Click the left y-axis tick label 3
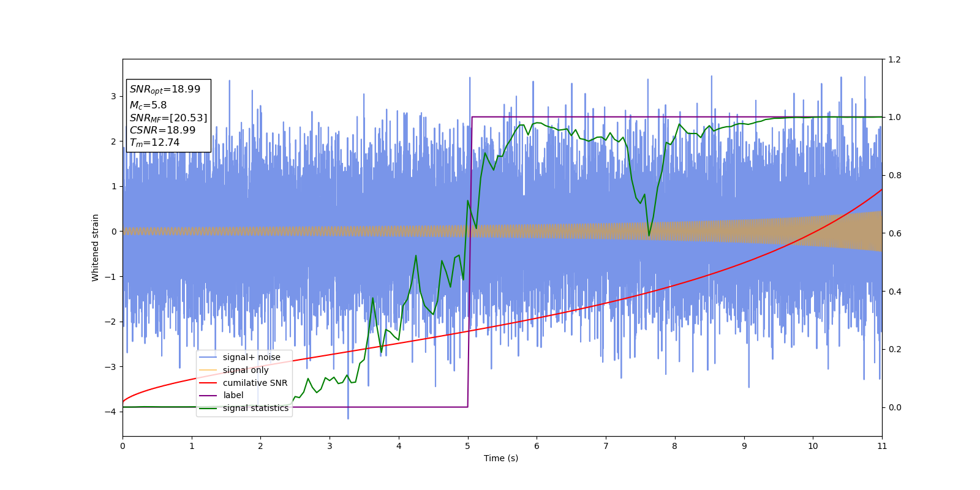The width and height of the screenshot is (980, 490). point(113,96)
